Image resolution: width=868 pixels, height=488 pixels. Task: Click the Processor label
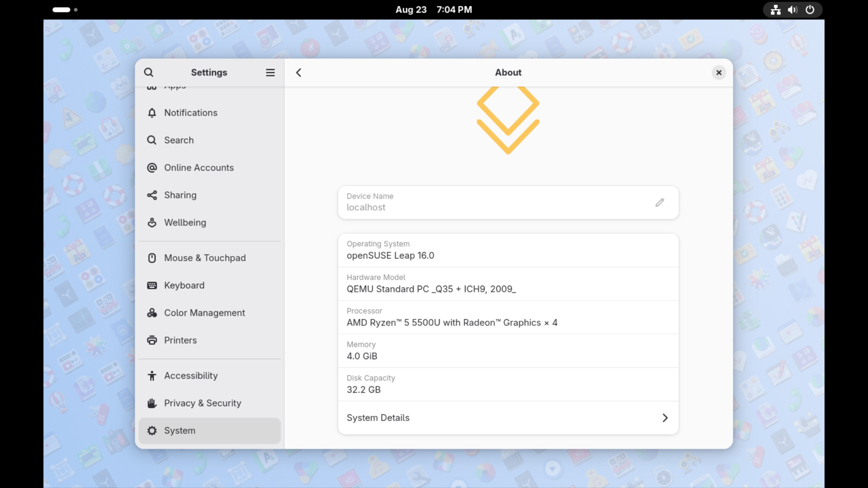(x=364, y=311)
